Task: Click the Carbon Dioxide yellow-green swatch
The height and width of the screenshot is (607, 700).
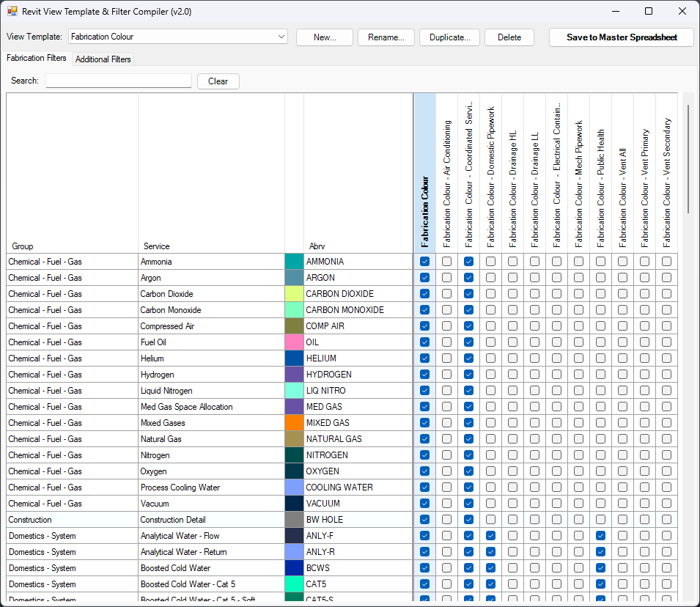Action: click(294, 293)
